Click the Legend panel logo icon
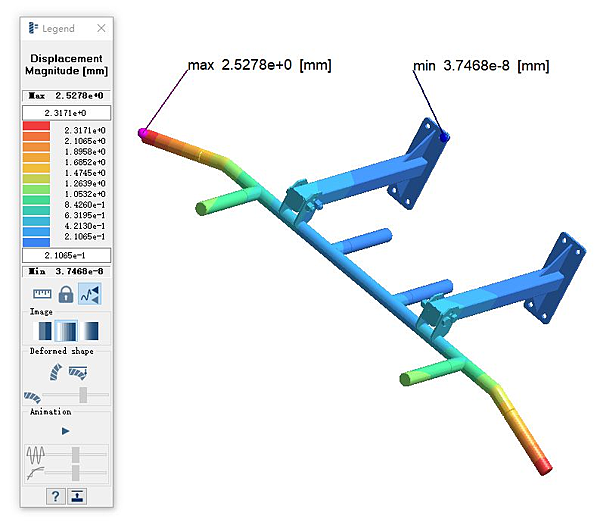600x522 pixels. [33, 28]
